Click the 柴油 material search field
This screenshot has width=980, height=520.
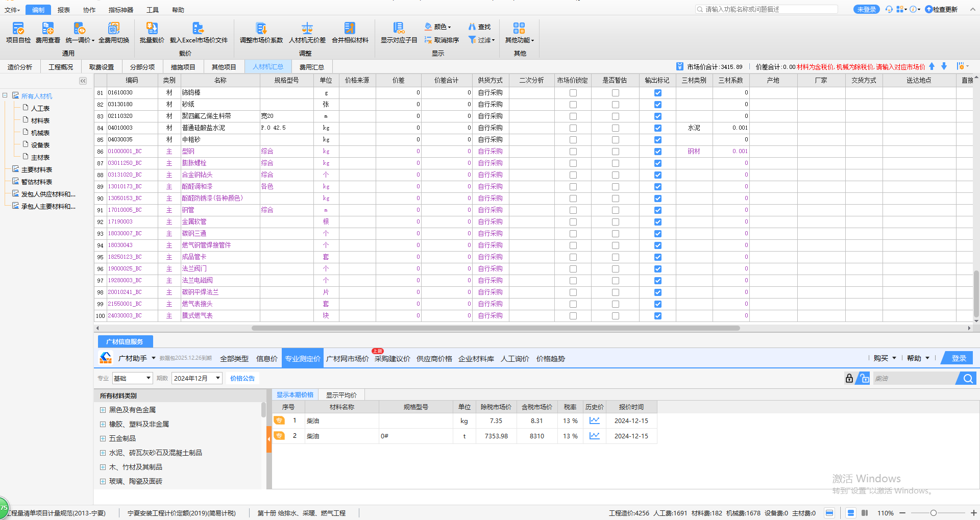[914, 378]
